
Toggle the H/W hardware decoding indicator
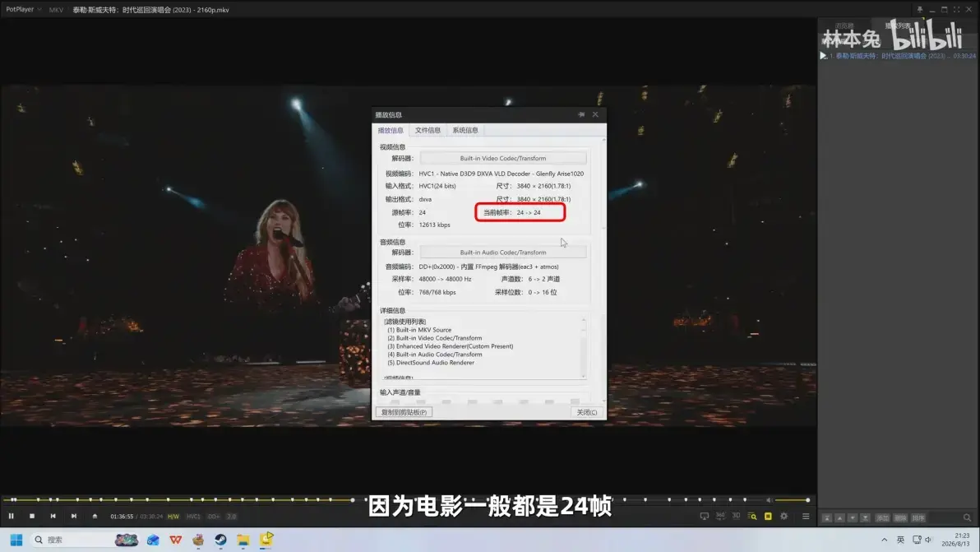(173, 517)
